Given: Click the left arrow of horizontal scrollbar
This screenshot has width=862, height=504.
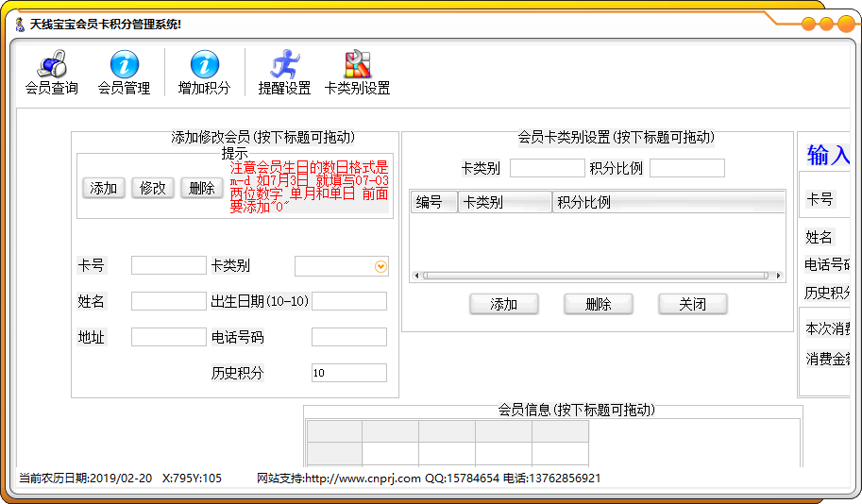Looking at the screenshot, I should coord(416,276).
